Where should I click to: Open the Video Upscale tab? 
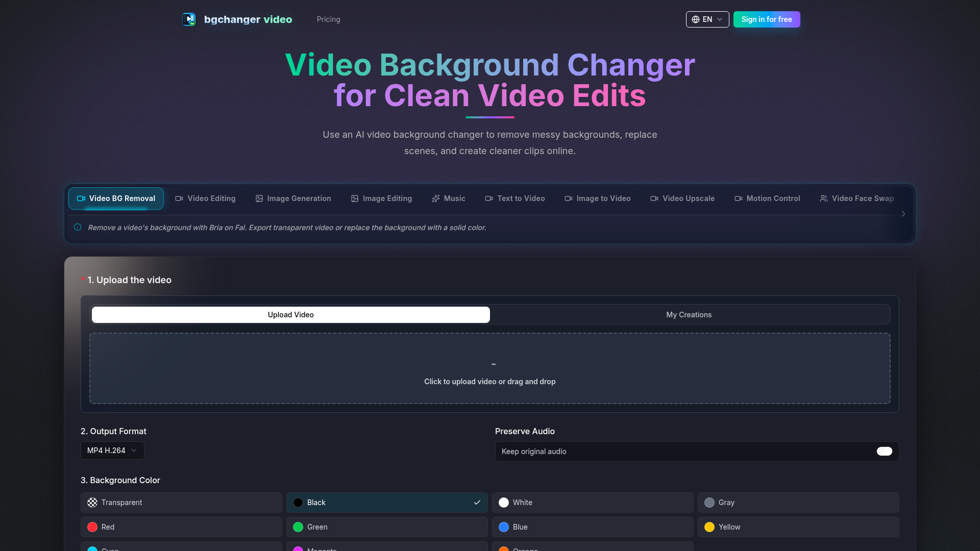(x=682, y=198)
